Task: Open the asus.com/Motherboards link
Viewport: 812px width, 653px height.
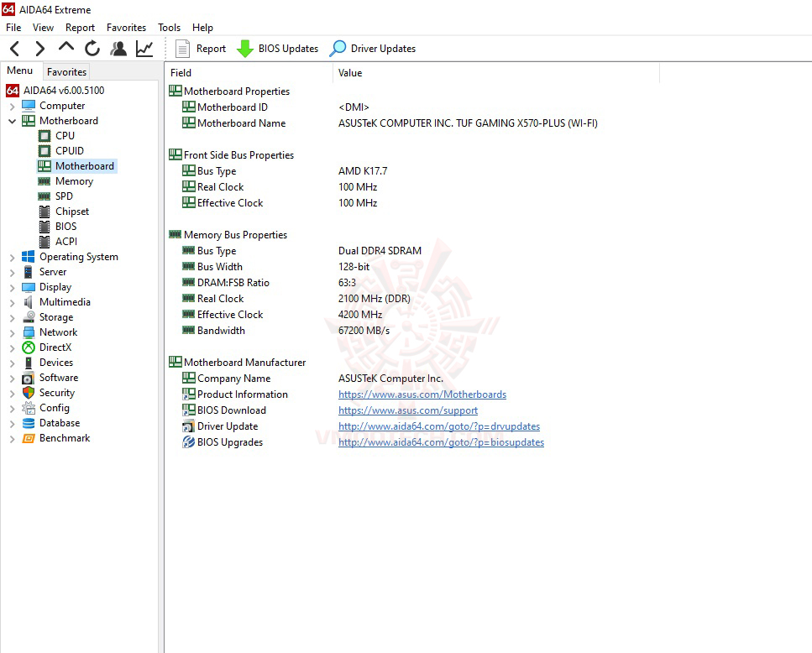Action: [422, 394]
